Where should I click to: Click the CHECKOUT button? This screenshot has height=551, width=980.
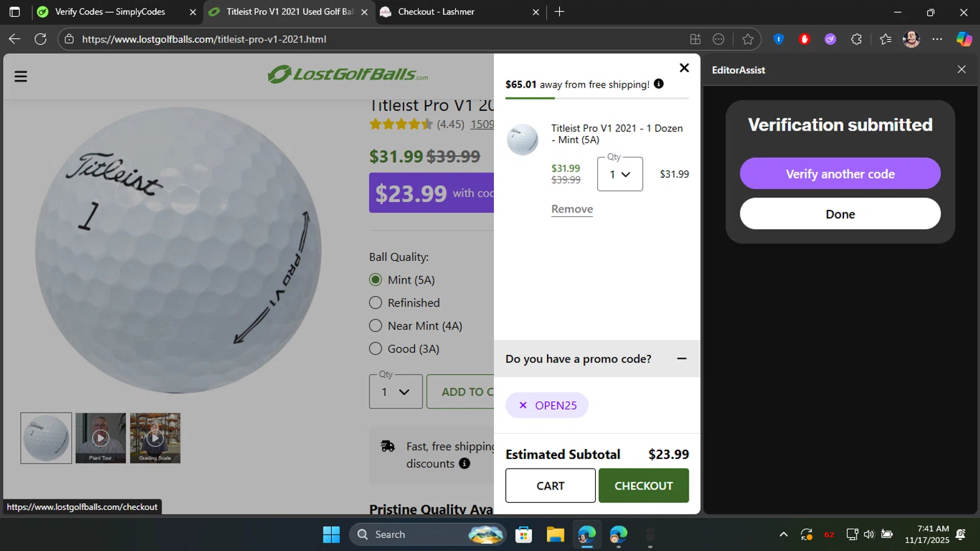(x=644, y=486)
